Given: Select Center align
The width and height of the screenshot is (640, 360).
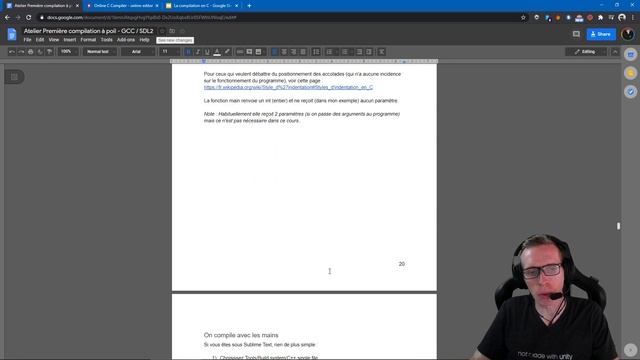Looking at the screenshot, I should [284, 52].
